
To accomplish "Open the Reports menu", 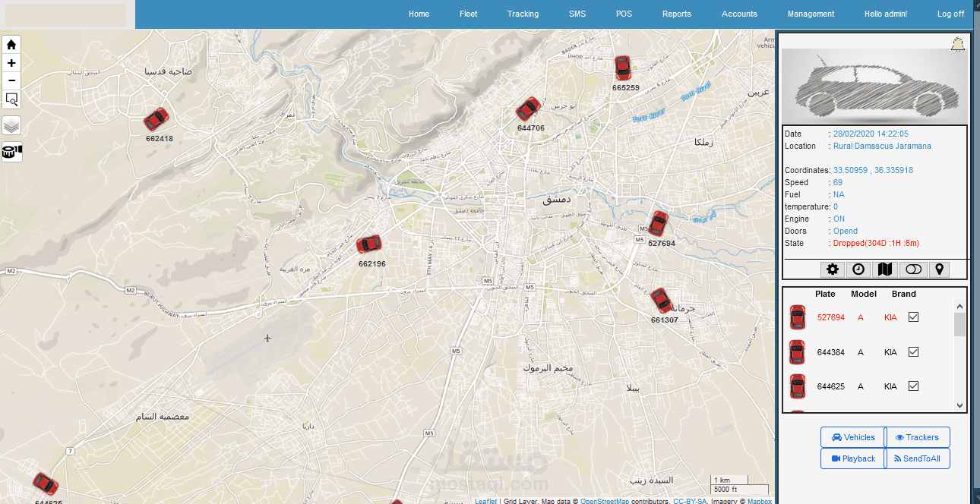I will 677,14.
